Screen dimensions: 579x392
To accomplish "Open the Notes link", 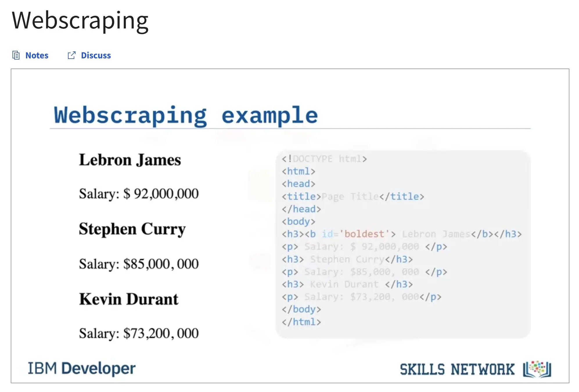I will 37,55.
